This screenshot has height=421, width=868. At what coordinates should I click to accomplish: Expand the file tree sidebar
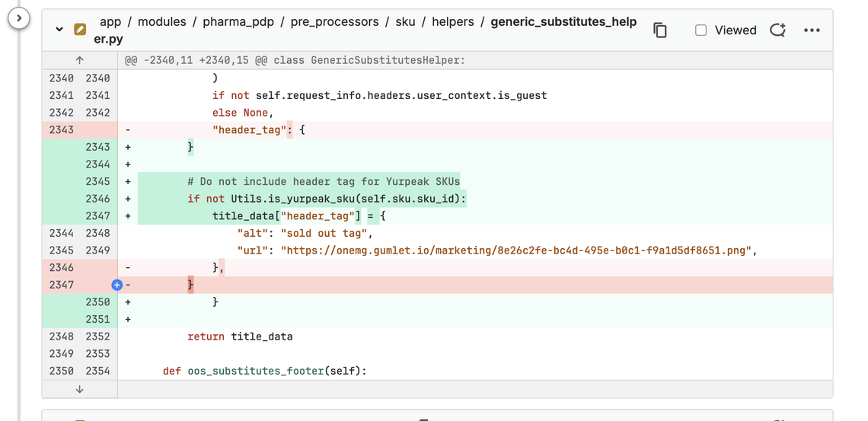tap(18, 18)
